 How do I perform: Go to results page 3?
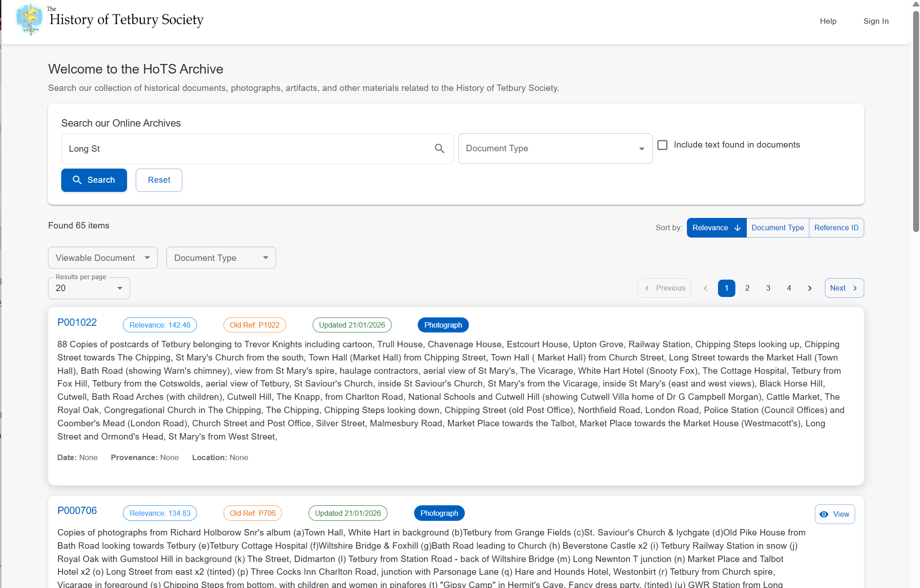pos(768,288)
